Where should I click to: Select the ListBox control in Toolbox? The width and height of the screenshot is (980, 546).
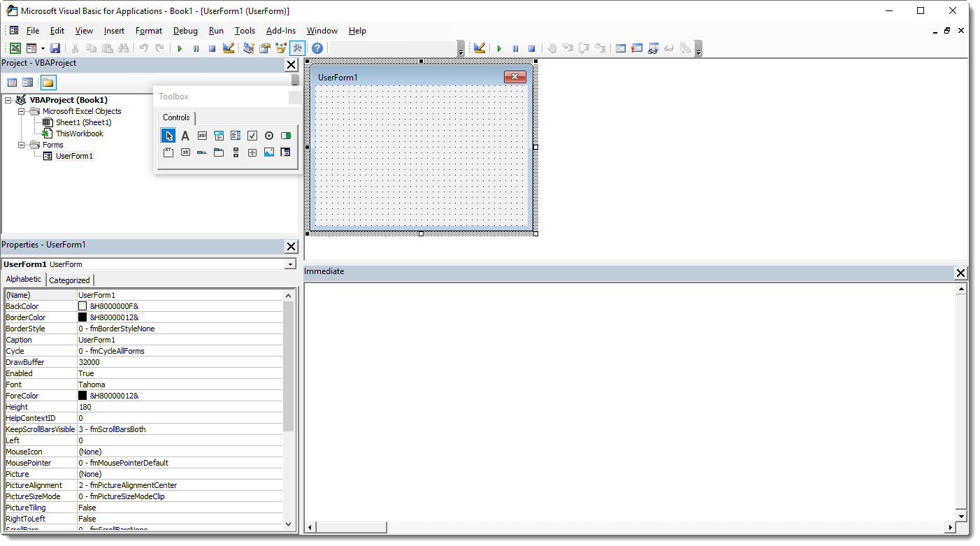click(236, 136)
